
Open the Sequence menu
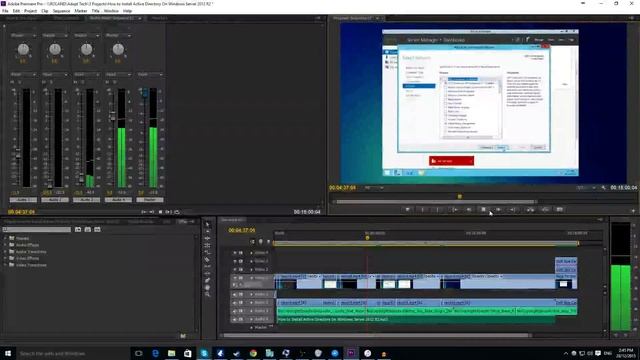(x=61, y=11)
